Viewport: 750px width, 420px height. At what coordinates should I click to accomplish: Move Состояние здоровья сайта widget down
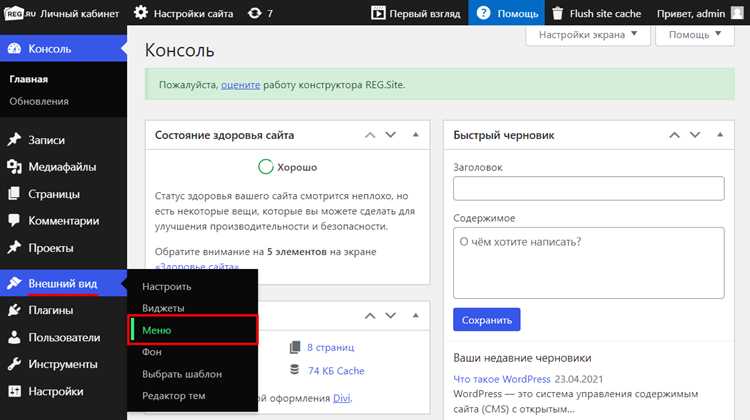390,135
